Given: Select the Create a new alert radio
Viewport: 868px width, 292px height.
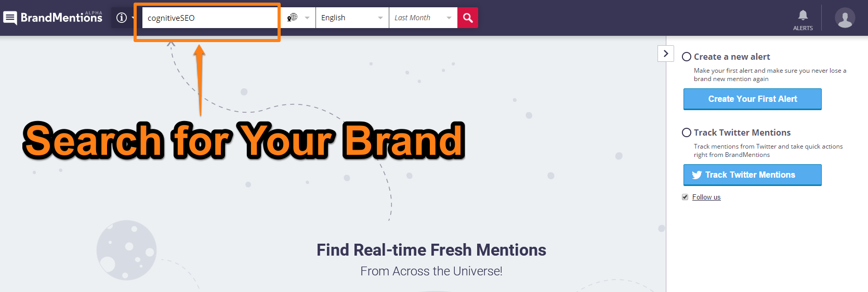Looking at the screenshot, I should click(687, 57).
